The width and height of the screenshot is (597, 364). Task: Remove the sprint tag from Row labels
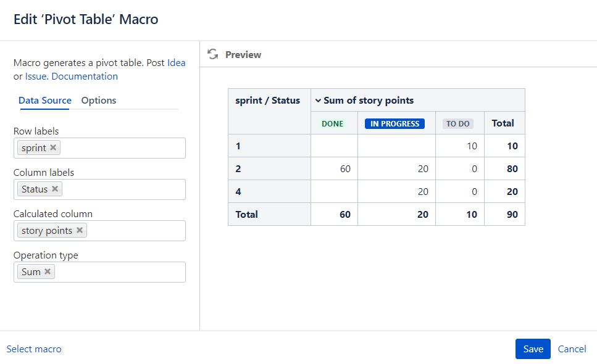[x=53, y=148]
